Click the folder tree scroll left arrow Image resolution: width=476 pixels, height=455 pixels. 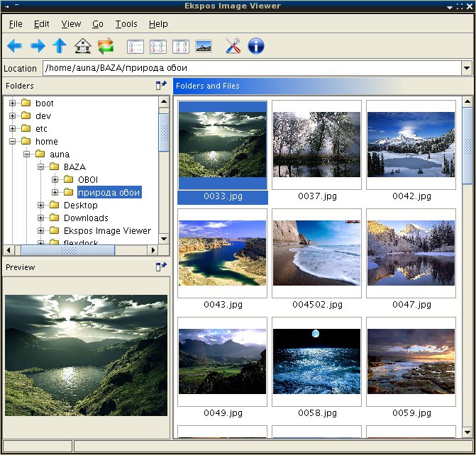point(9,250)
